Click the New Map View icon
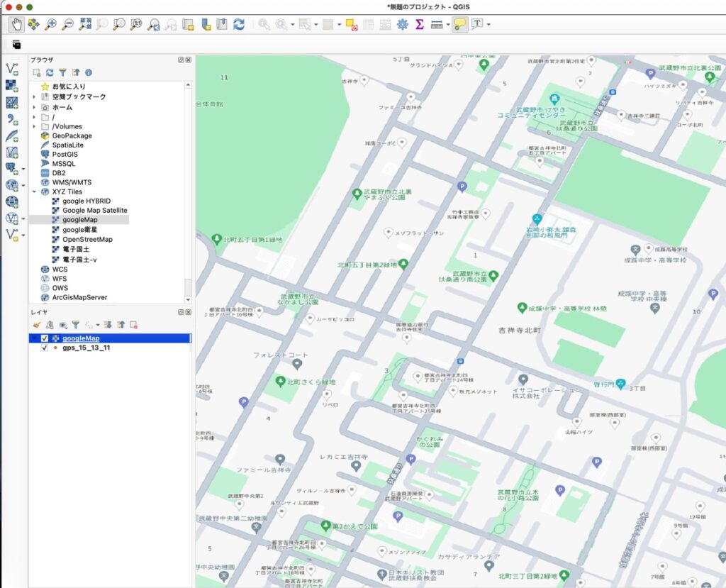This screenshot has height=588, width=726. (x=188, y=24)
